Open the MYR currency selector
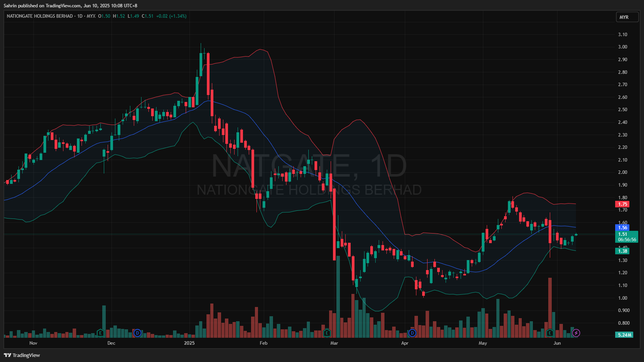 (627, 17)
